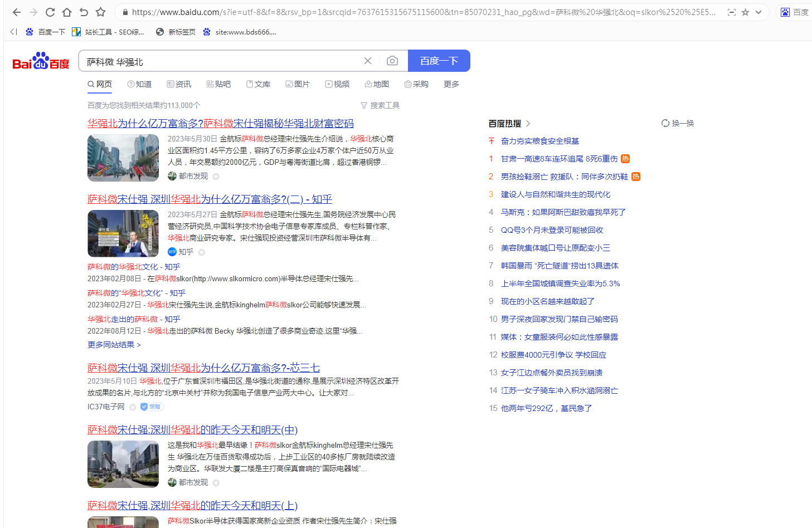Viewport: 812px width, 528px height.
Task: Switch to the 图片 tab
Action: (298, 84)
